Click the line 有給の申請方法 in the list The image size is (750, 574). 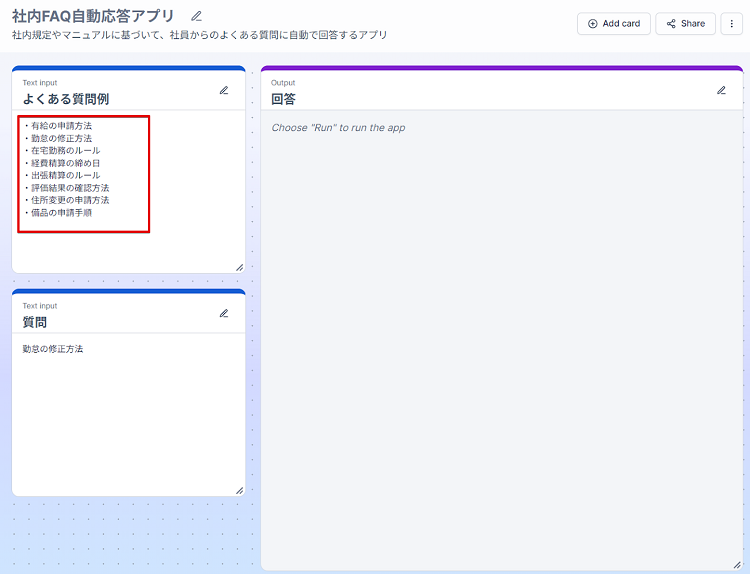58,126
